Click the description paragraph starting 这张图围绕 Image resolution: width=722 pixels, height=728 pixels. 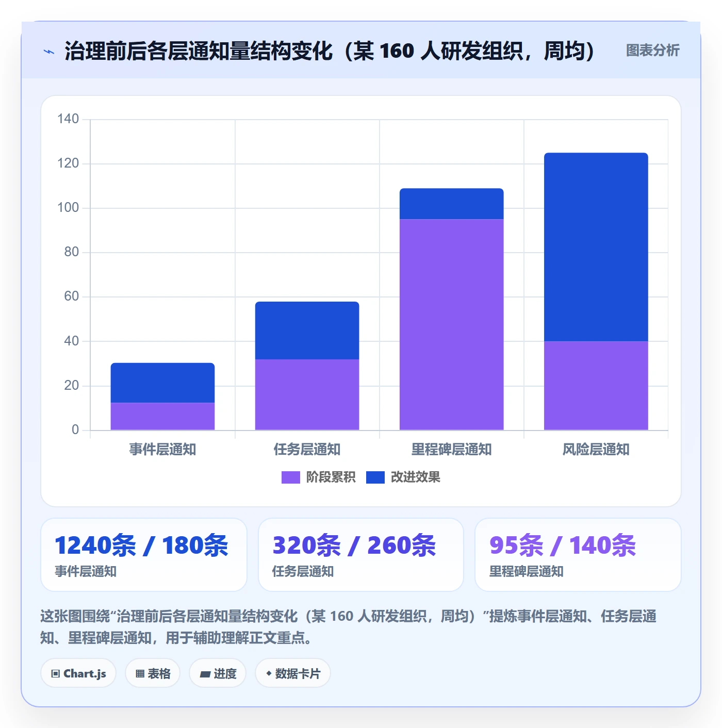point(349,627)
